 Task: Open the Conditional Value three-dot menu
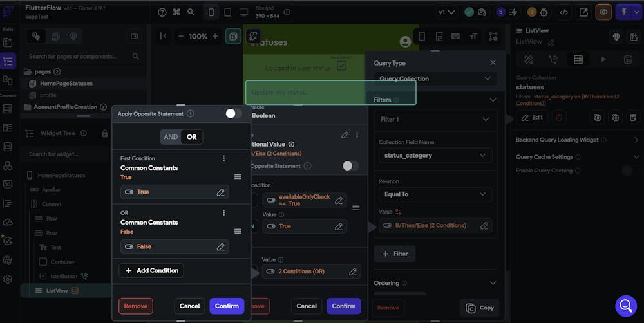[x=357, y=134]
